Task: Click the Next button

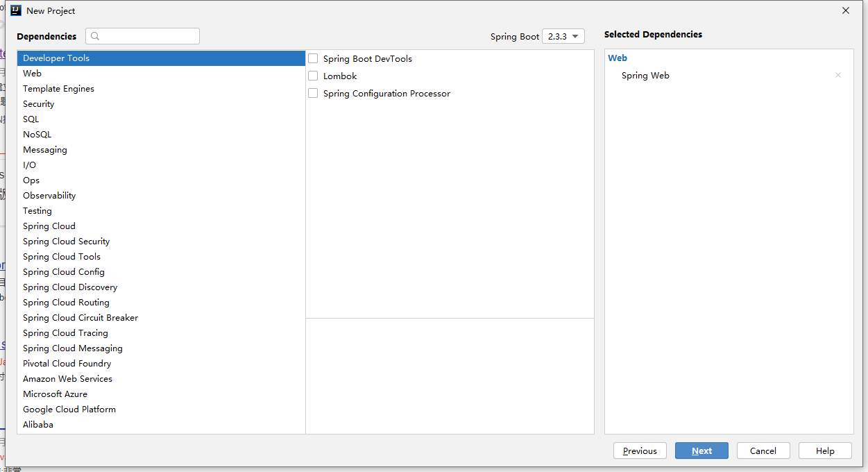Action: pos(701,450)
